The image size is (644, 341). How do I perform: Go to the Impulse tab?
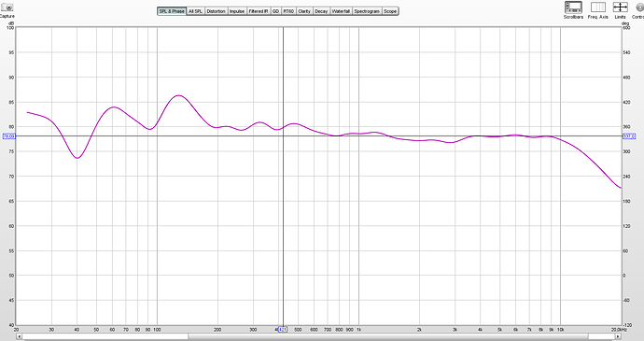pyautogui.click(x=237, y=11)
